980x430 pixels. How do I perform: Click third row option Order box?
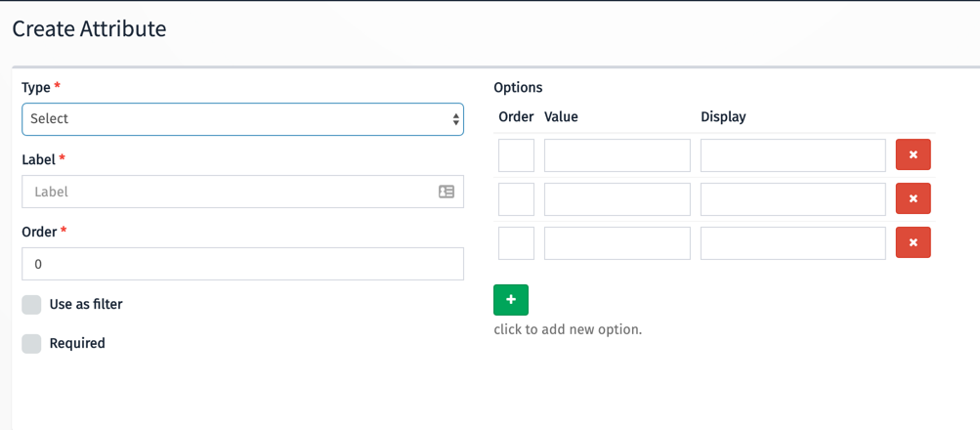[x=516, y=243]
